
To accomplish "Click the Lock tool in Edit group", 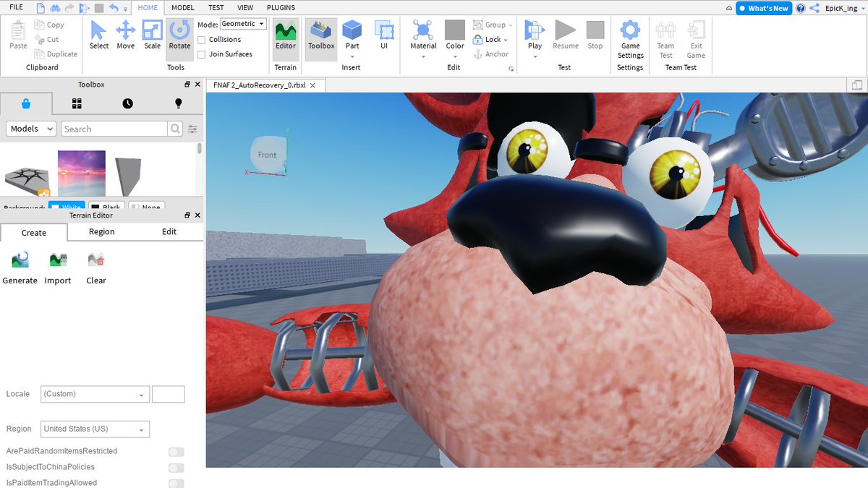I will click(x=490, y=40).
